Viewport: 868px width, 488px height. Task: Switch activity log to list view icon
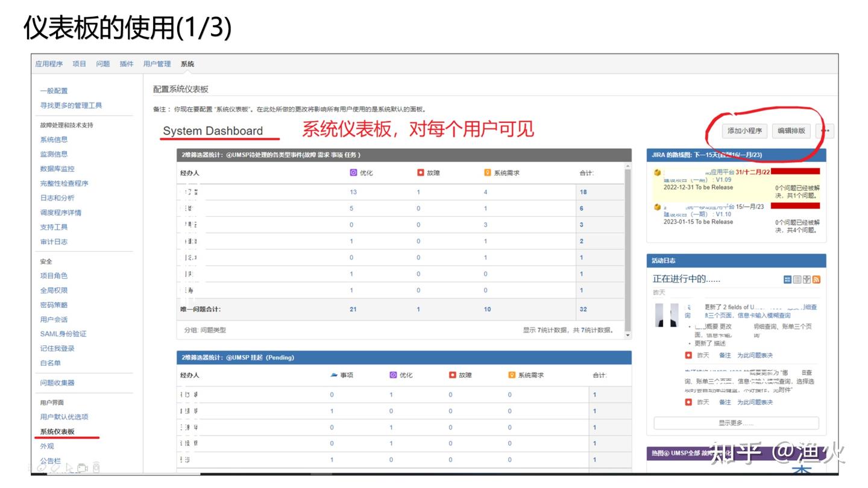coord(797,280)
